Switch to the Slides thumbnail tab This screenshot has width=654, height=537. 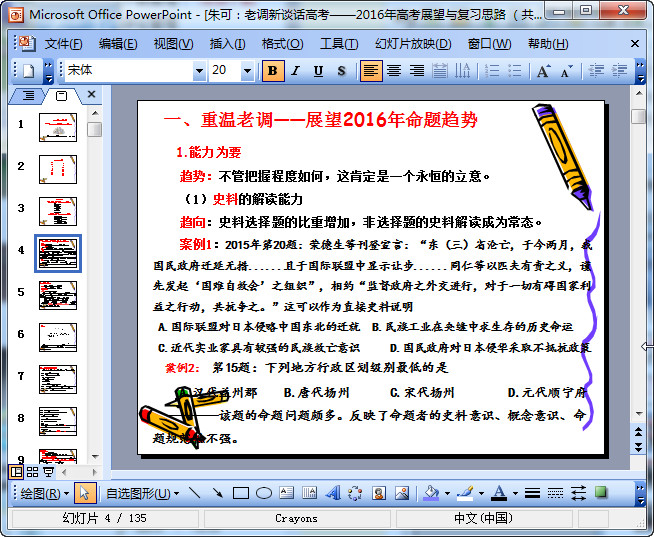pyautogui.click(x=61, y=96)
